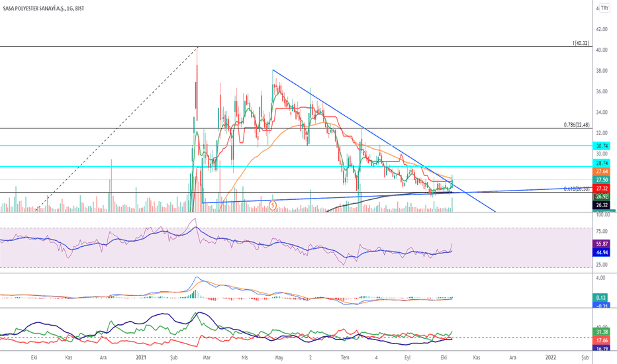617x364 pixels.
Task: Click the 0.786(32.48) Fibonacci level label
Action: pyautogui.click(x=577, y=124)
